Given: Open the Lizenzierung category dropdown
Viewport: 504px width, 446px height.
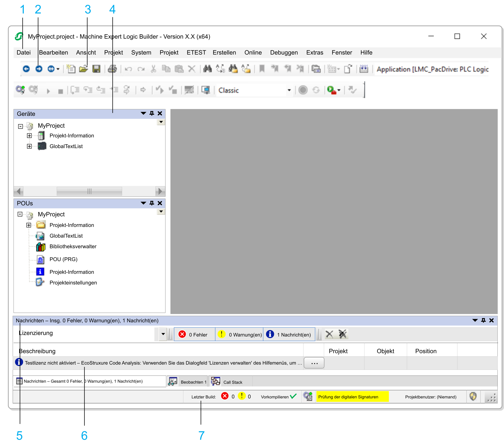Looking at the screenshot, I should click(163, 334).
